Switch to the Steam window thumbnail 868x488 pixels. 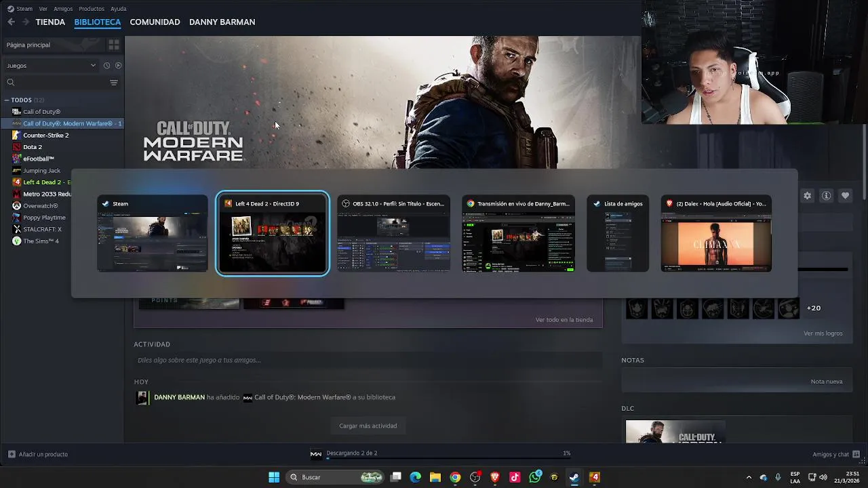click(x=153, y=234)
